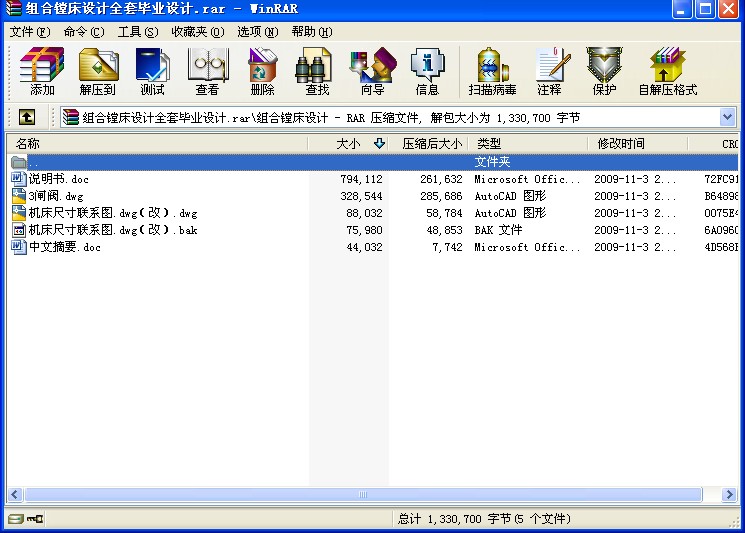Sort by 修改时间 column header
Screen dimensions: 745x533
[x=638, y=143]
